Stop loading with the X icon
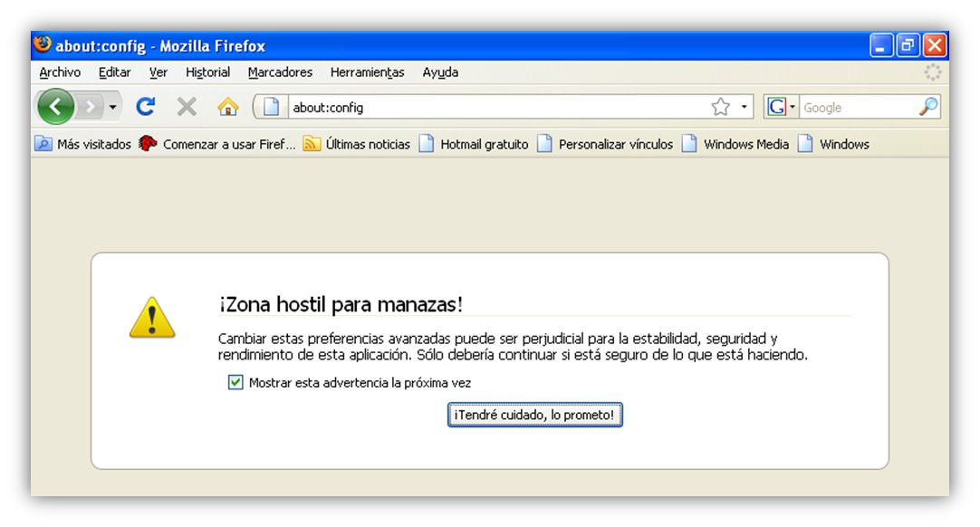This screenshot has height=527, width=980. [x=187, y=107]
